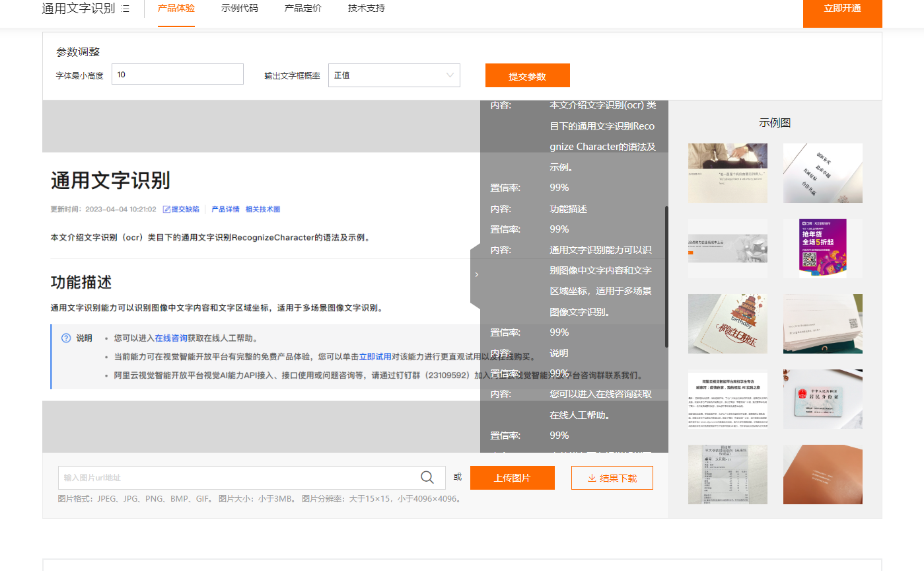Switch to the 产品体验 tab
This screenshot has height=571, width=924.
pyautogui.click(x=176, y=9)
